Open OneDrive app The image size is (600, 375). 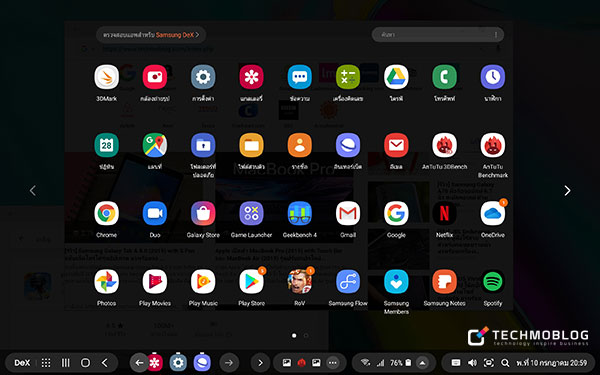point(493,213)
